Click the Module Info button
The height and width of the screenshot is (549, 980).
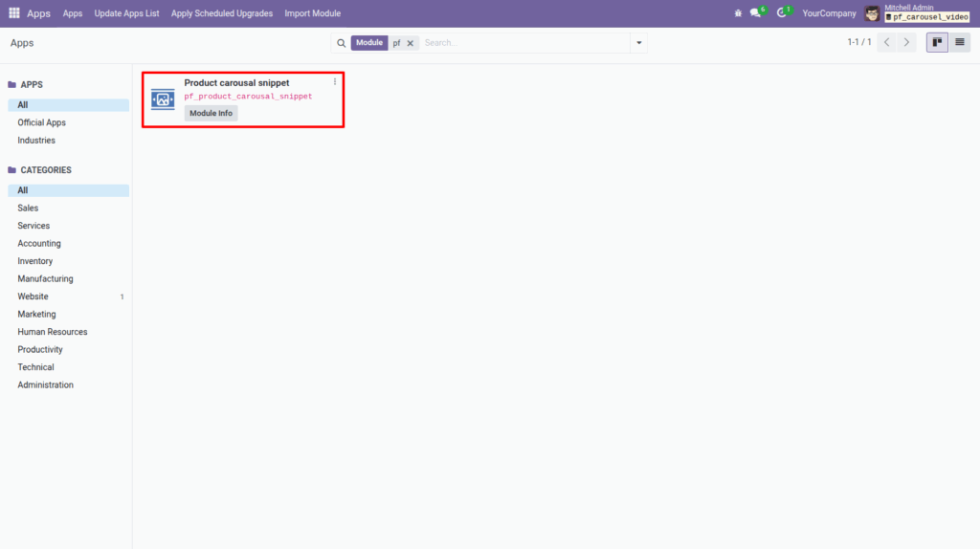pyautogui.click(x=211, y=113)
